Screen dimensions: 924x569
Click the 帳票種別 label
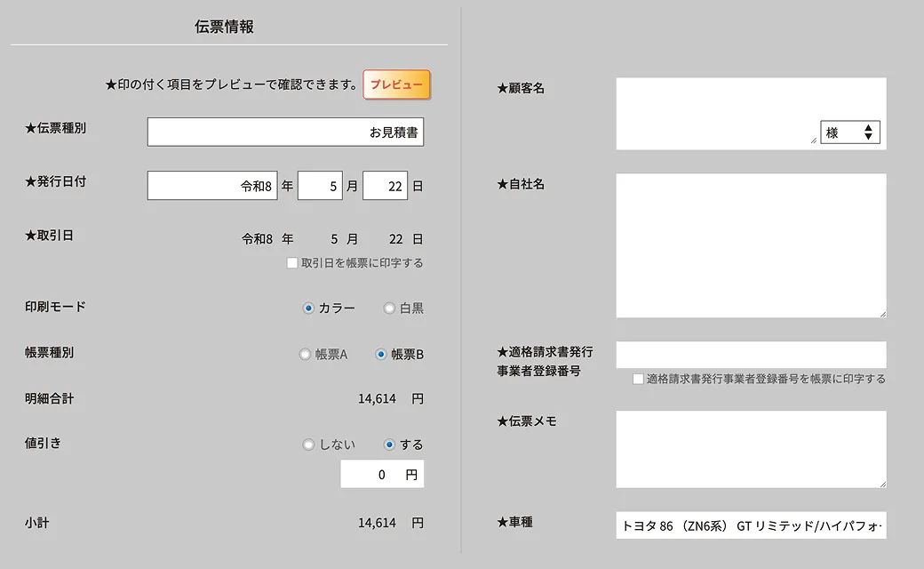pyautogui.click(x=49, y=353)
